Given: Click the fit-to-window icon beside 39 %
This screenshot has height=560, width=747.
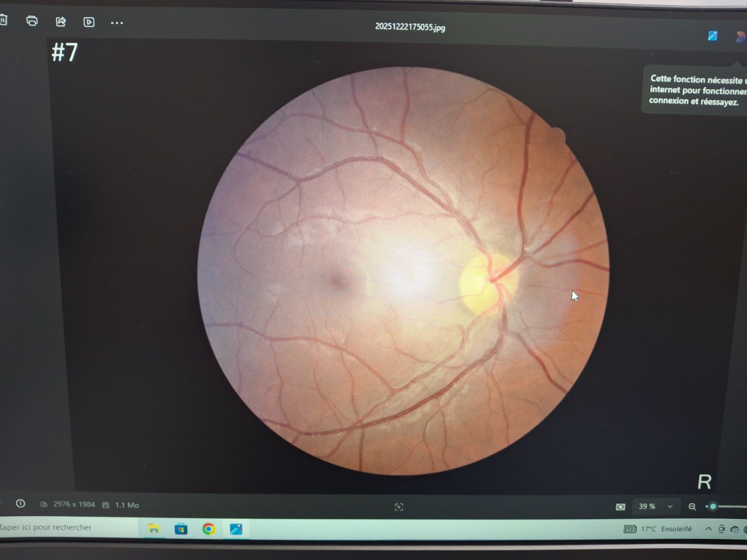Looking at the screenshot, I should point(620,507).
